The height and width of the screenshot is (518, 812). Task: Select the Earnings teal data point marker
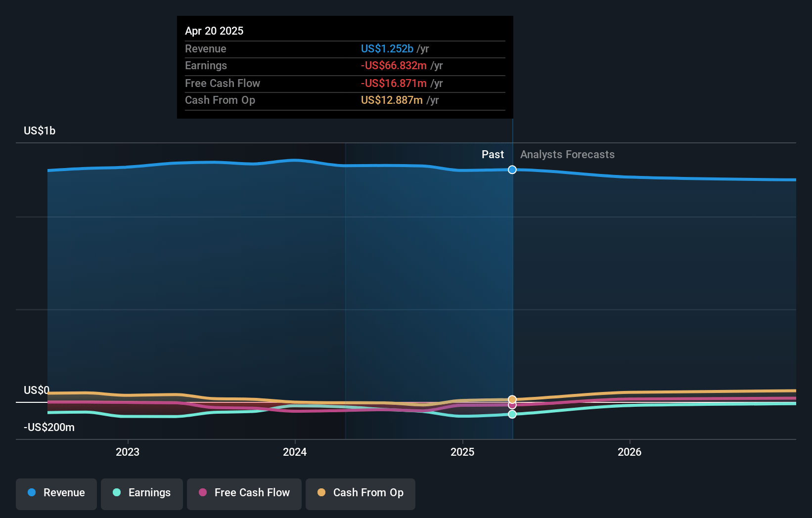[x=512, y=414]
